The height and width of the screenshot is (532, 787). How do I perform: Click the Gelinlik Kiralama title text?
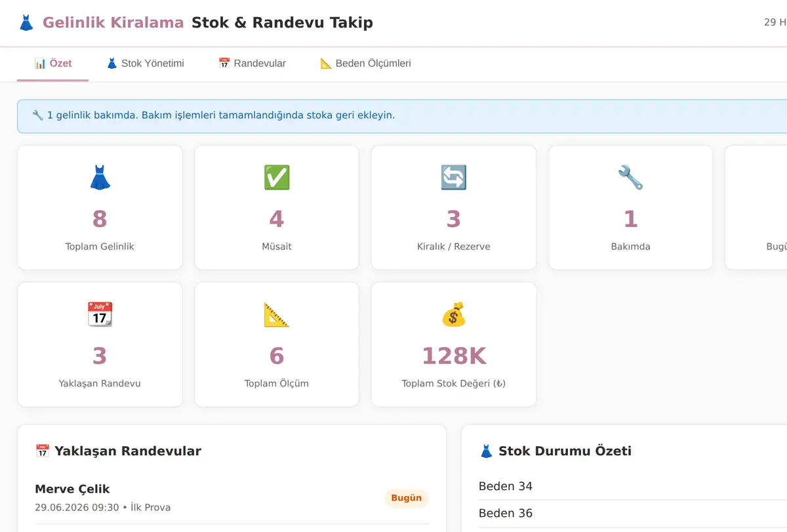pyautogui.click(x=113, y=23)
